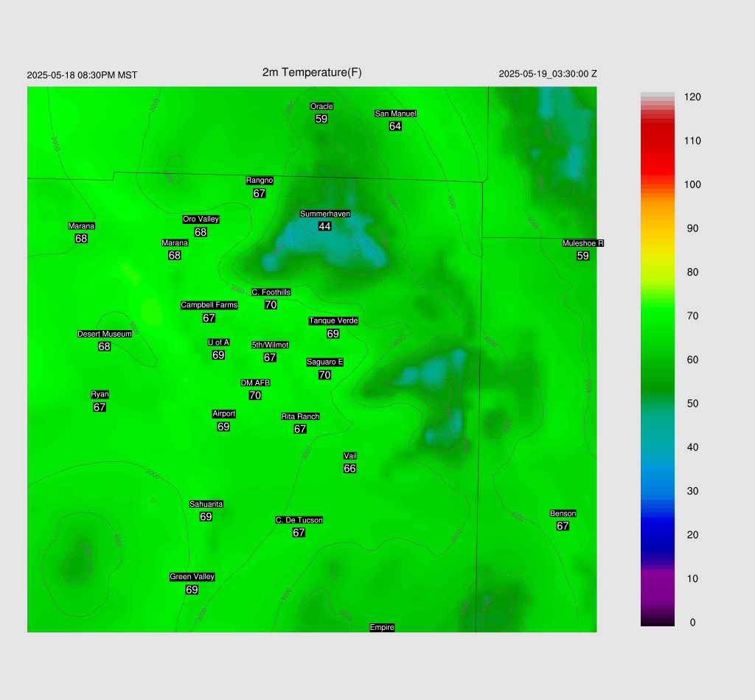Viewport: 755px width, 700px height.
Task: Click DM AFB's temperature value 70
Action: click(255, 396)
